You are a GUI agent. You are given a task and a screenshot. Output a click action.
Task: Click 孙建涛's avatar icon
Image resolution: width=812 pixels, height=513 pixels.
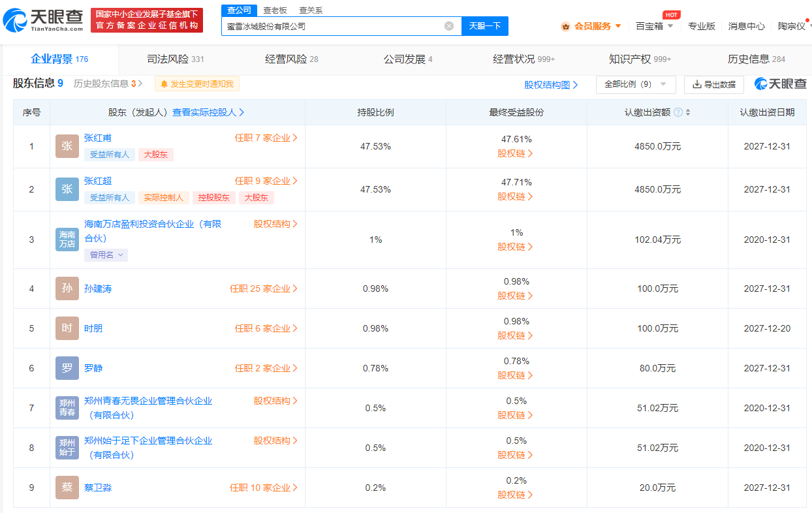pyautogui.click(x=67, y=288)
